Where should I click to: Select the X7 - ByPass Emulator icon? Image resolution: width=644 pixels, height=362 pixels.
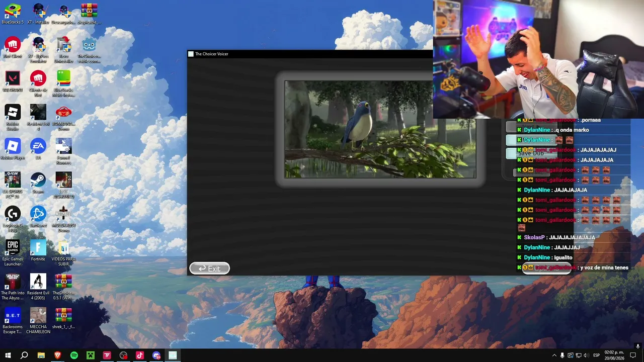pyautogui.click(x=38, y=50)
